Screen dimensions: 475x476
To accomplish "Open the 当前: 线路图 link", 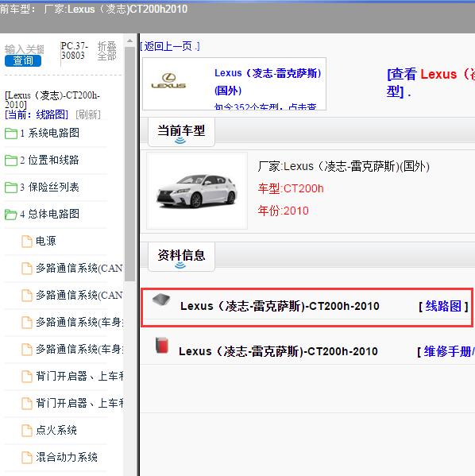I will coord(37,114).
